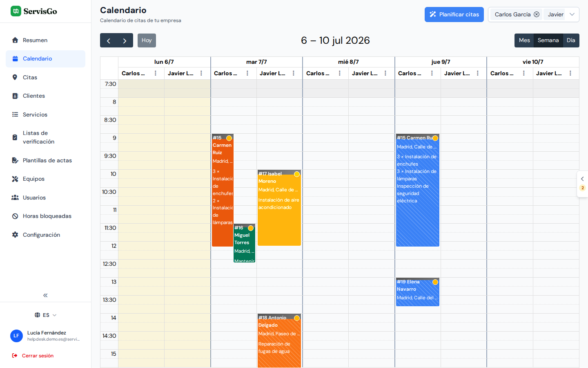Click the 6 – 10 jul 2026 title
Screen dimensions: 588x368
click(x=335, y=40)
